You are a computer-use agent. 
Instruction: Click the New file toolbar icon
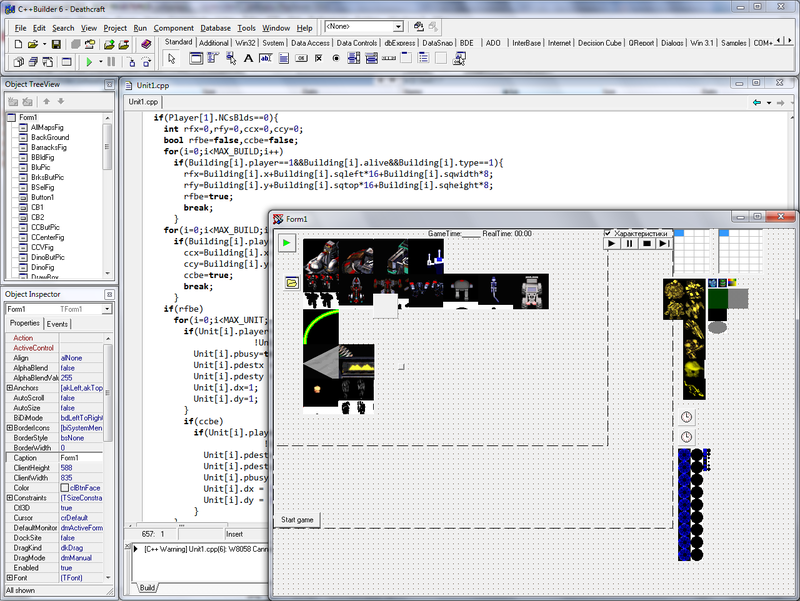pos(18,44)
